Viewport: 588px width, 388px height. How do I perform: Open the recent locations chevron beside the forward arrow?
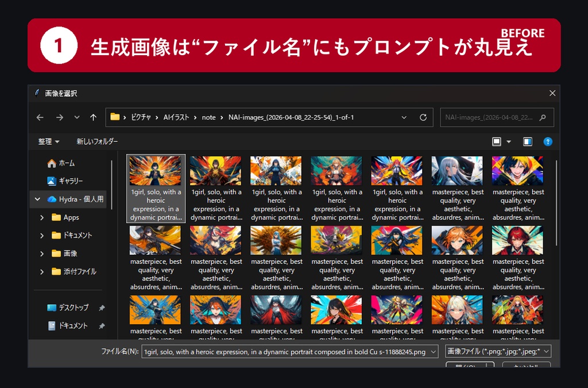(x=77, y=117)
